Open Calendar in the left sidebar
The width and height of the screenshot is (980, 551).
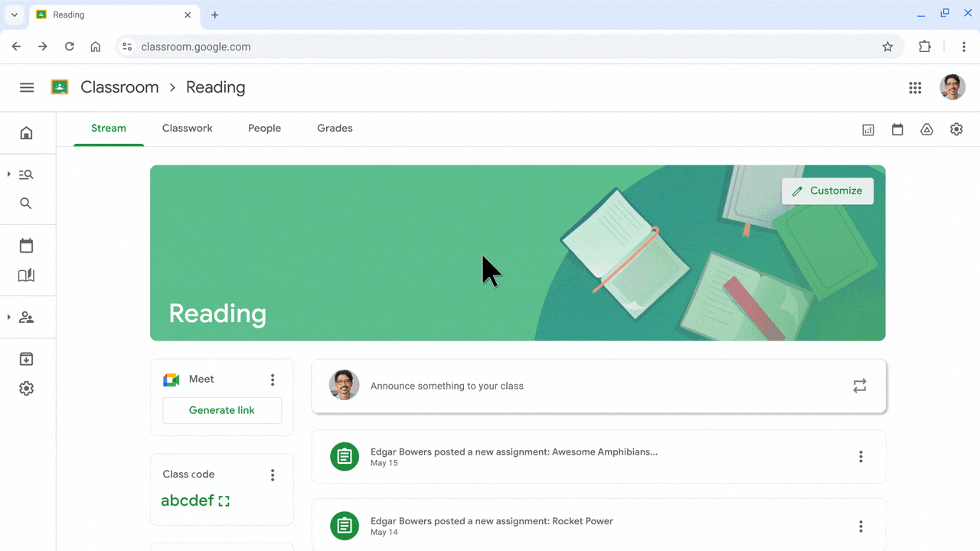26,246
